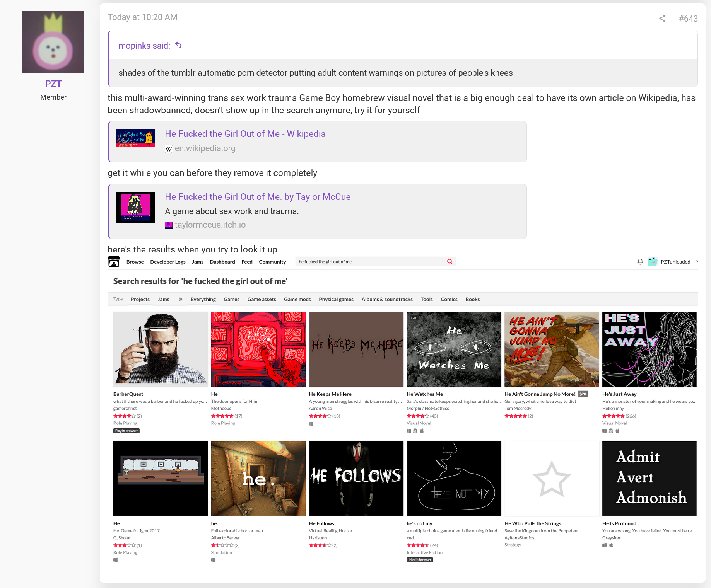Click the Wikipedia link preview thumbnail
Screen dimensions: 711x588
(136, 138)
